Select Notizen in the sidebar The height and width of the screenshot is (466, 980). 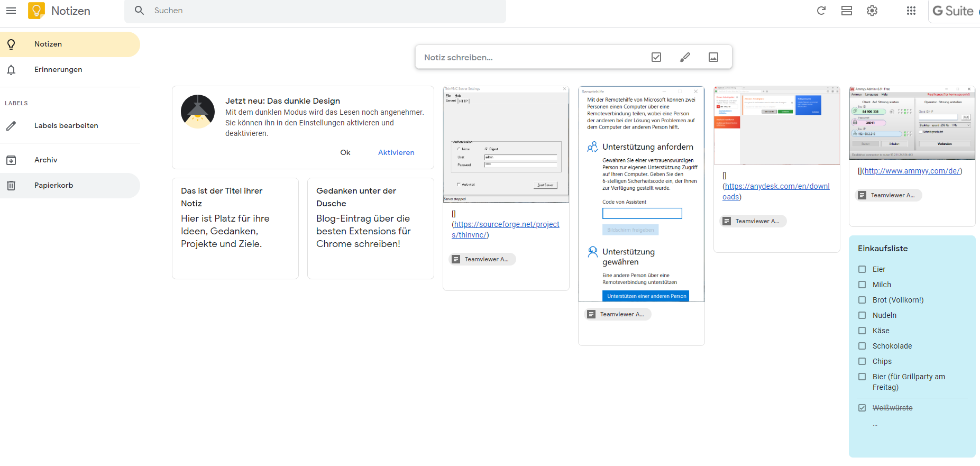(x=70, y=44)
